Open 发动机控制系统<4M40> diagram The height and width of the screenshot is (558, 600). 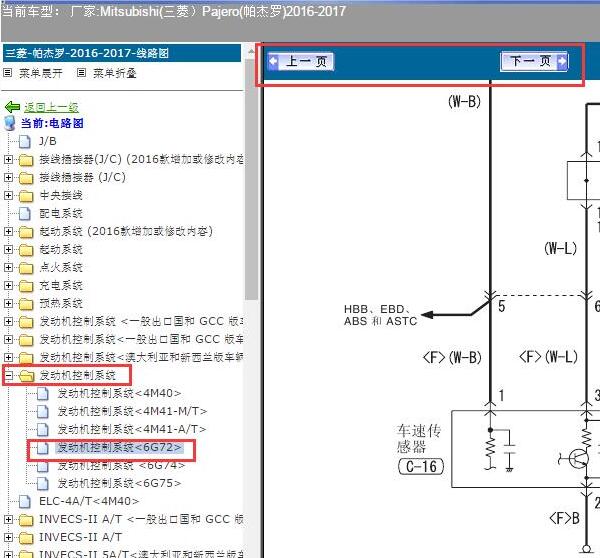click(x=119, y=393)
